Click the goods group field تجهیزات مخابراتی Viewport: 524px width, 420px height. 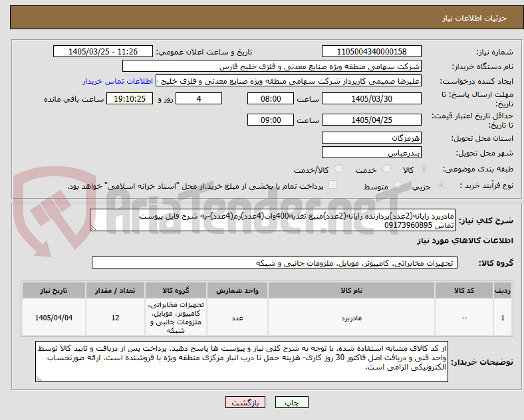[x=275, y=262]
